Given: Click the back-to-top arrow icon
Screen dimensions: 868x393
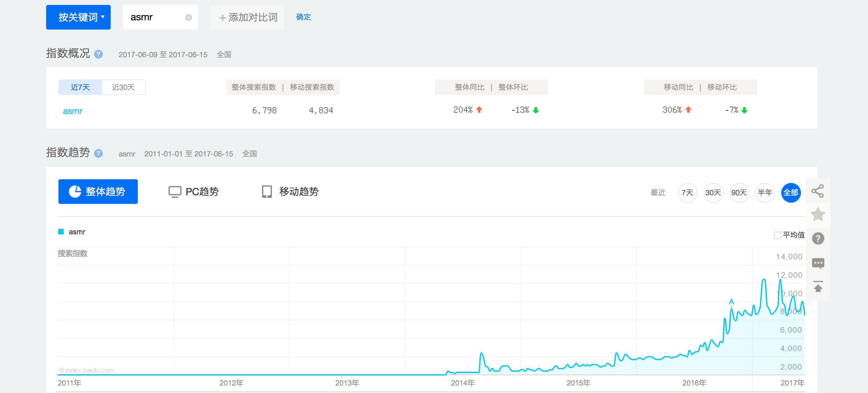Looking at the screenshot, I should (818, 287).
